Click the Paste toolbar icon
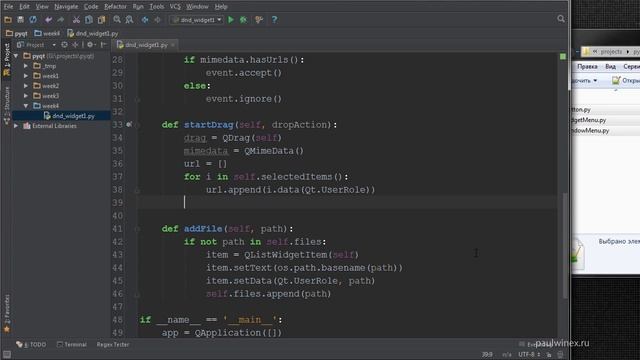 pyautogui.click(x=101, y=20)
